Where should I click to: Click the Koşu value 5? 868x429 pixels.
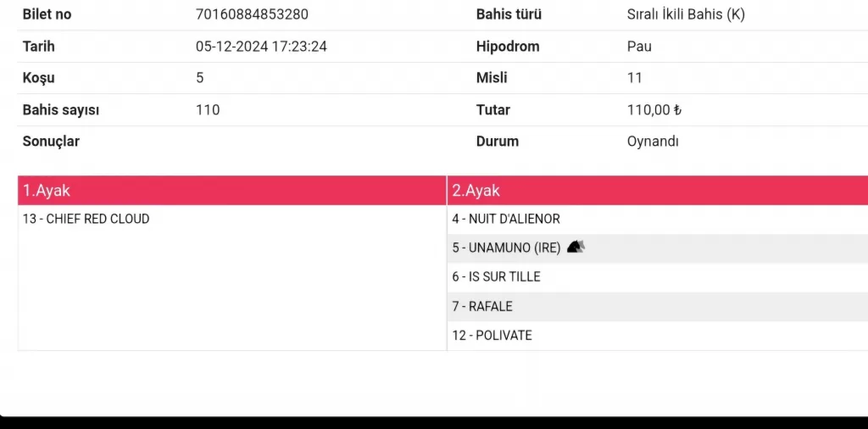pos(200,78)
